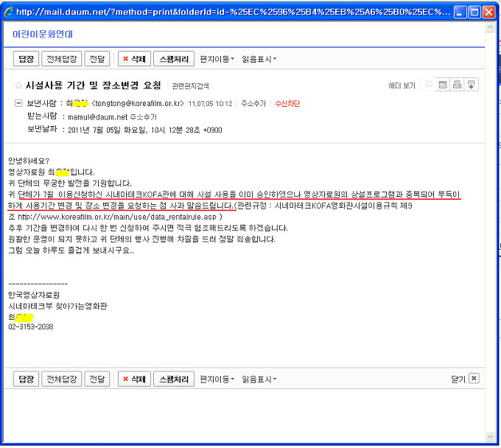Click the scrollbar up arrow
This screenshot has height=448, width=501.
[490, 28]
